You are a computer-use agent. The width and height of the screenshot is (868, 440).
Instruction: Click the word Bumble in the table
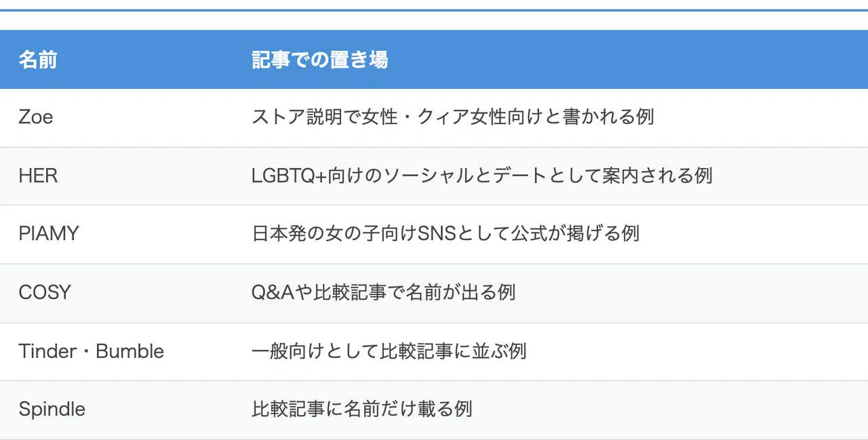tap(130, 351)
